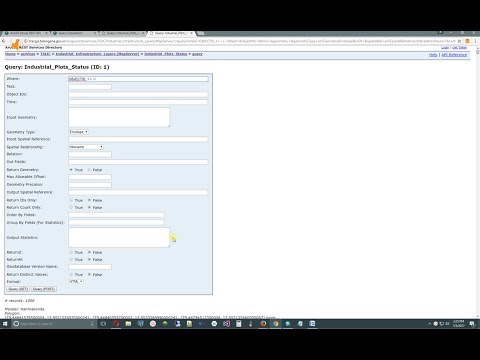Open Industrial_Infrastructure_Layers (MapServer) link
The image size is (480, 360).
click(97, 54)
